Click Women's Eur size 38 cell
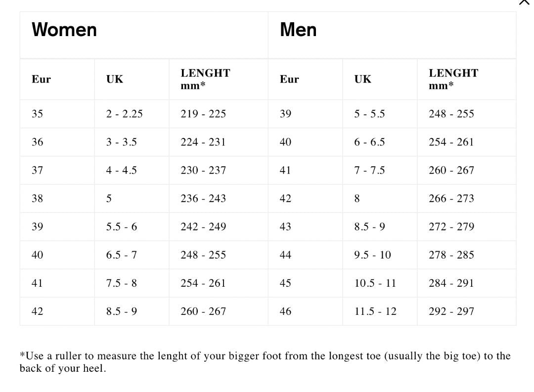This screenshot has height=392, width=534. click(37, 198)
